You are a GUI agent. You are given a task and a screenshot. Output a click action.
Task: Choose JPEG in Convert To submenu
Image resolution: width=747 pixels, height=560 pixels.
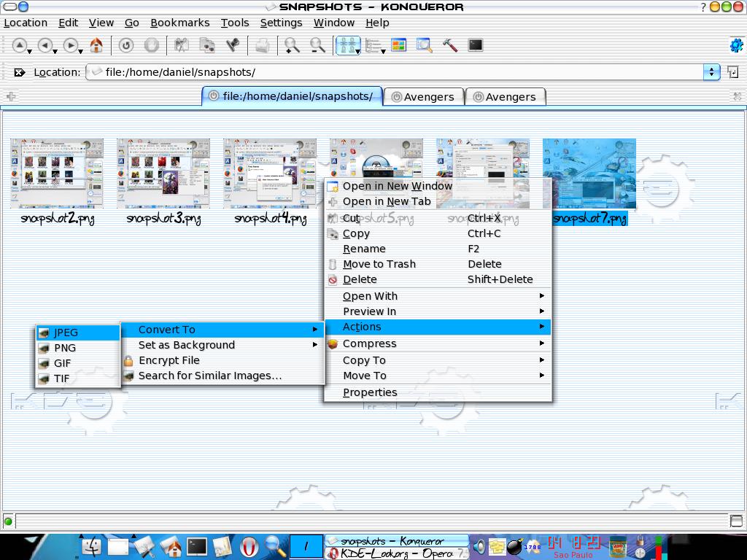78,332
